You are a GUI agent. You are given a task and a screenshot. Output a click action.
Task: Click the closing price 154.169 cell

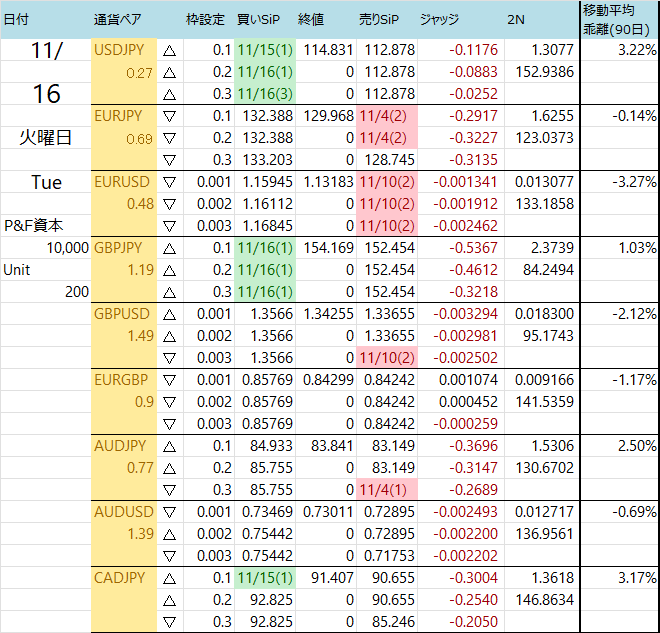point(326,248)
